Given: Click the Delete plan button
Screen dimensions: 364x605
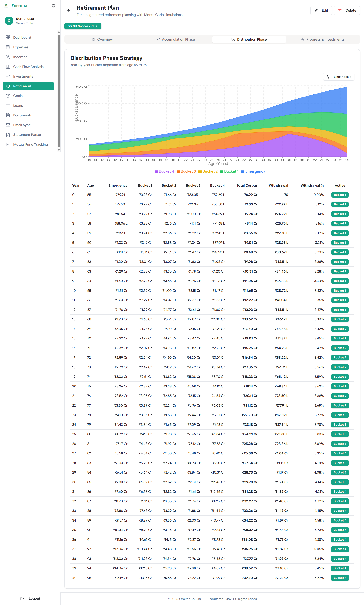Looking at the screenshot, I should (347, 10).
